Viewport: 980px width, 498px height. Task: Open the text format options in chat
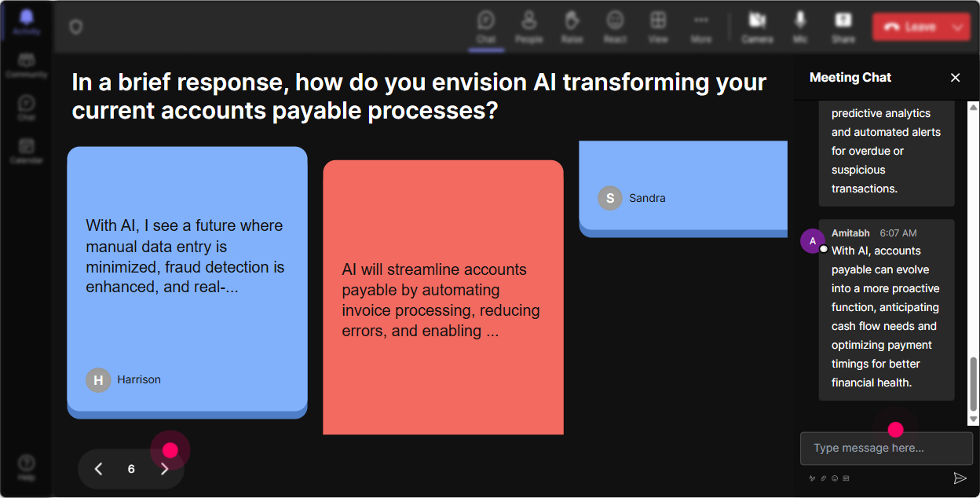click(x=813, y=478)
